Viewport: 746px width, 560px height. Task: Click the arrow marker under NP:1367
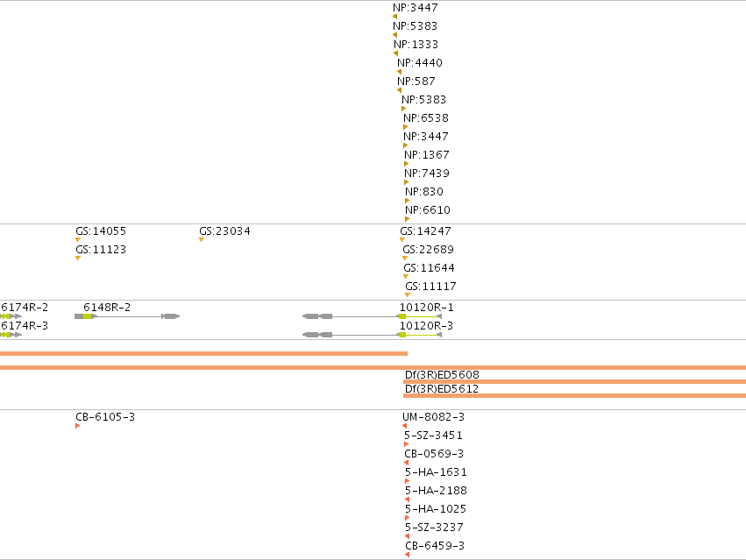pyautogui.click(x=406, y=164)
